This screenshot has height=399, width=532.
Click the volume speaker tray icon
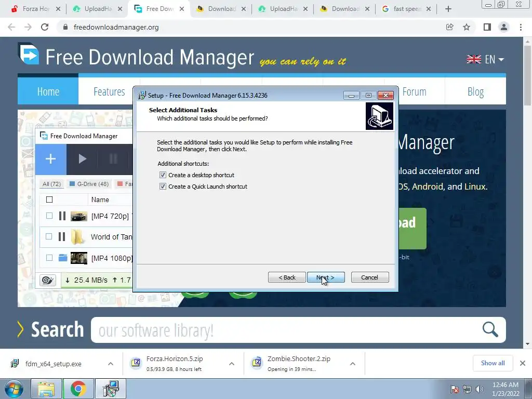click(479, 389)
